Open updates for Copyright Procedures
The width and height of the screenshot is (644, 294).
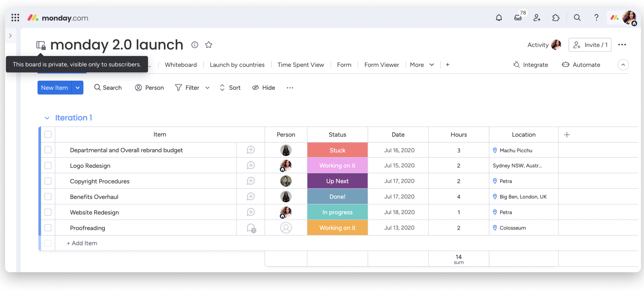[251, 181]
